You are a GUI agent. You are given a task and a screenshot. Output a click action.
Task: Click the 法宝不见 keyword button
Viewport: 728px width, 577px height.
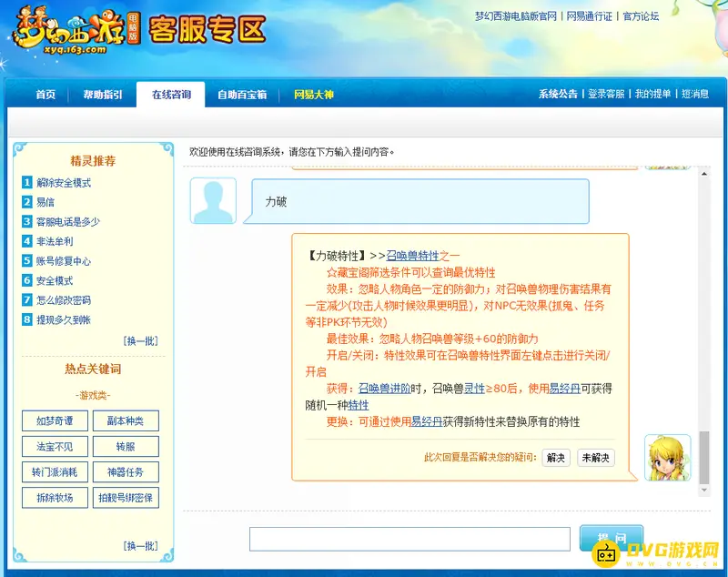pyautogui.click(x=55, y=447)
